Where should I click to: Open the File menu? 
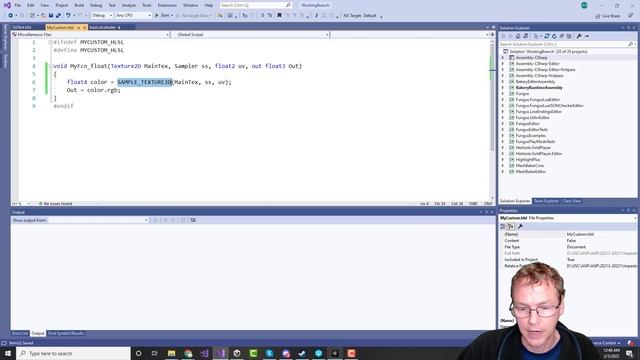coord(18,5)
